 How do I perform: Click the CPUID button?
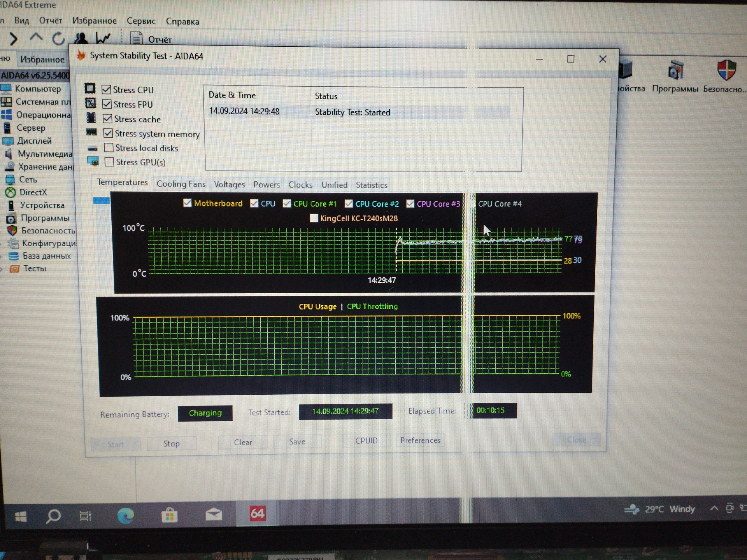click(366, 441)
